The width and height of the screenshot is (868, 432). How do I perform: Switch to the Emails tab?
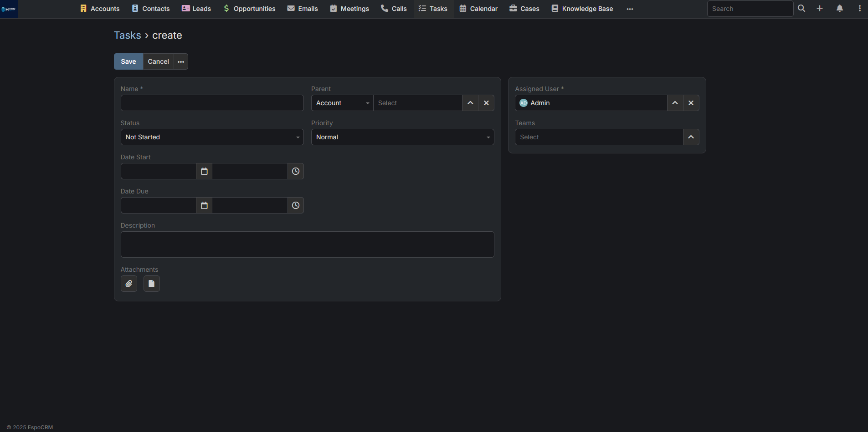click(x=303, y=9)
